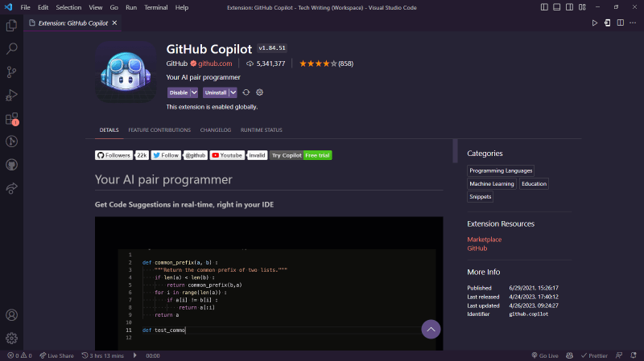Open the Go menu

click(x=114, y=7)
